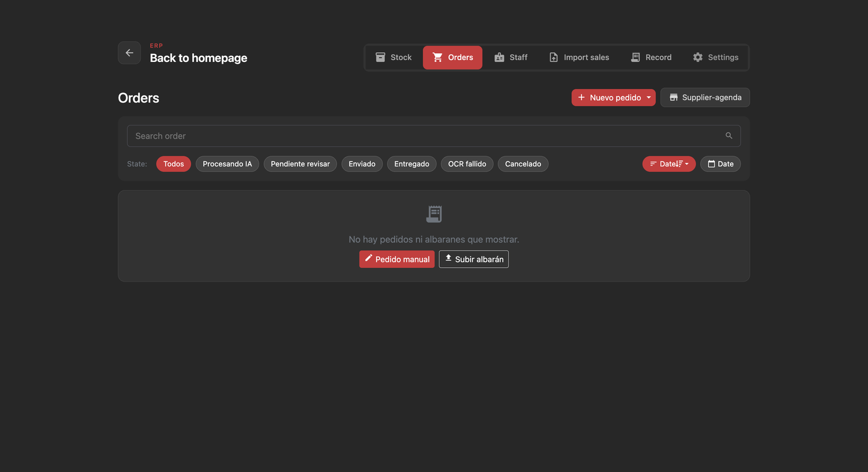
Task: Filter by OCR fallido state
Action: (x=467, y=164)
